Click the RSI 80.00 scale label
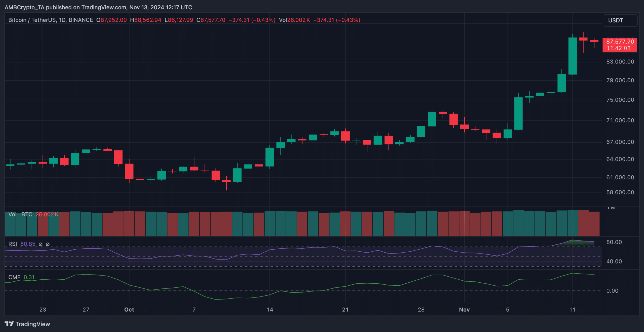 tap(614, 242)
